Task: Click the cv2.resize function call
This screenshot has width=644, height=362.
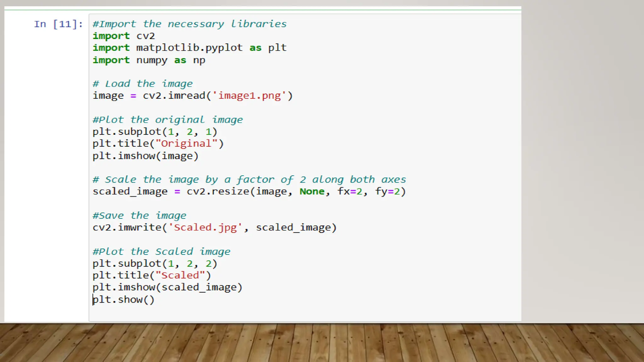Action: point(218,191)
